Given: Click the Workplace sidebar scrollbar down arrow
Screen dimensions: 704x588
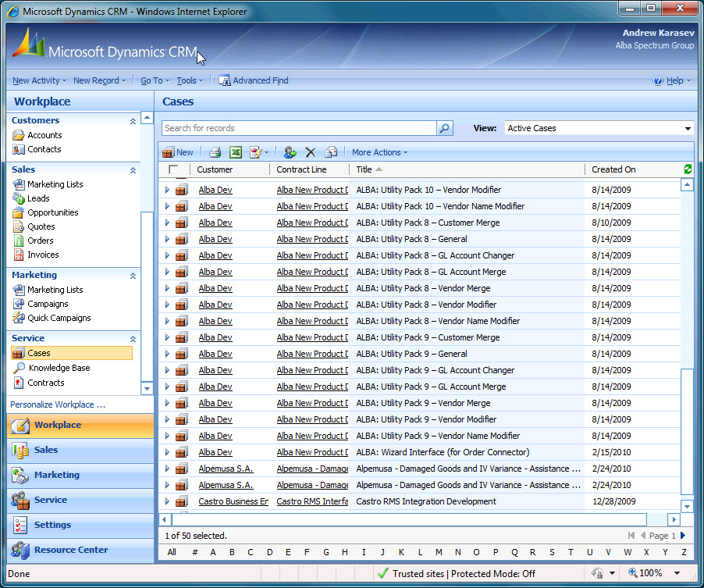Looking at the screenshot, I should 147,389.
